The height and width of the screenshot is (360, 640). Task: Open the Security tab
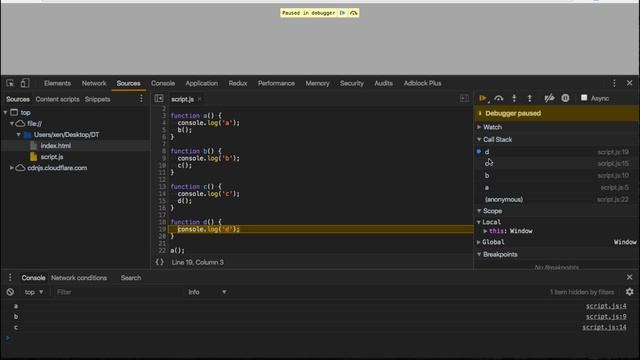352,83
